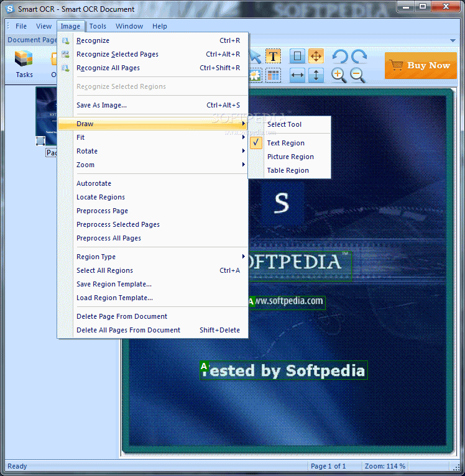Fit image to height with vertical arrow icon

click(x=316, y=75)
